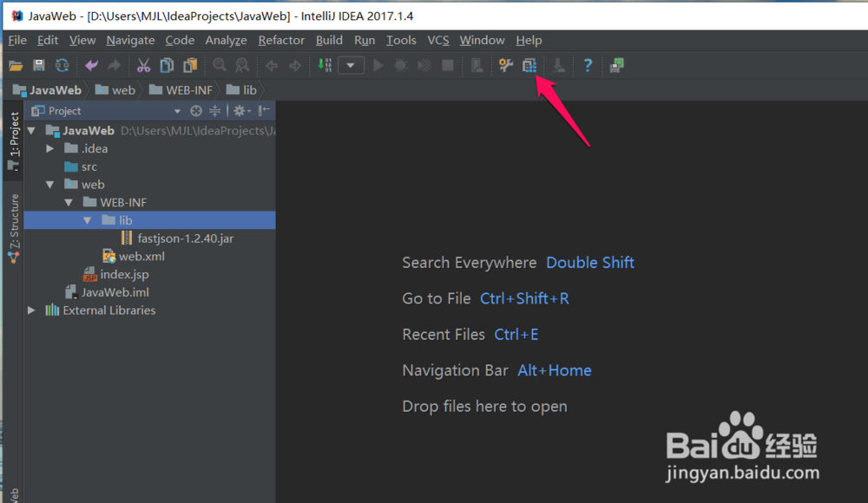Click the Collapse All icon
The image size is (868, 503).
pyautogui.click(x=214, y=111)
